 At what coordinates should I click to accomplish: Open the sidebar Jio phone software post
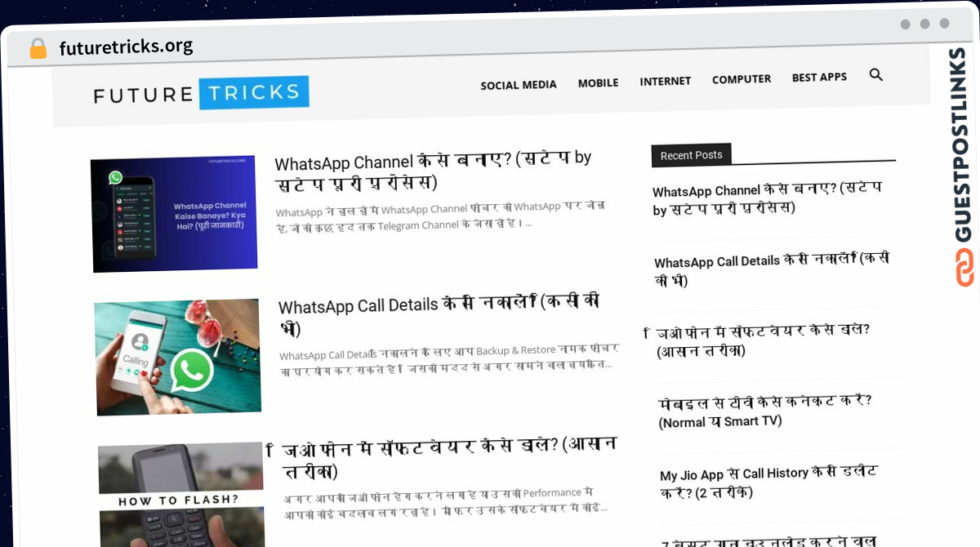(x=757, y=340)
